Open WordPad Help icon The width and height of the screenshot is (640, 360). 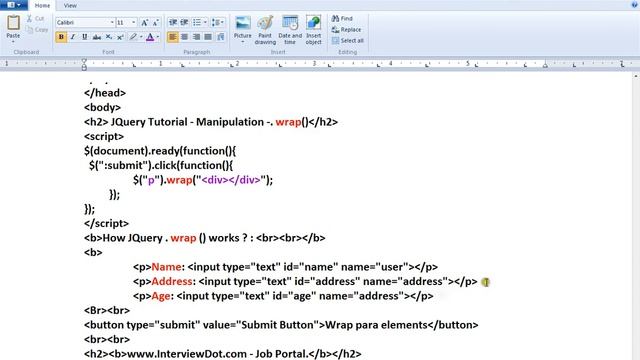tap(634, 5)
